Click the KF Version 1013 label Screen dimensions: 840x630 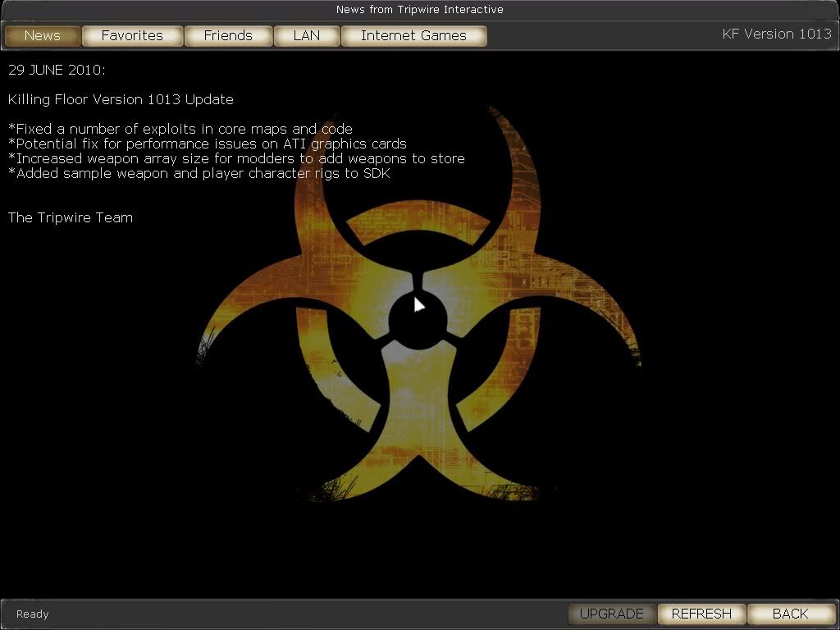776,34
